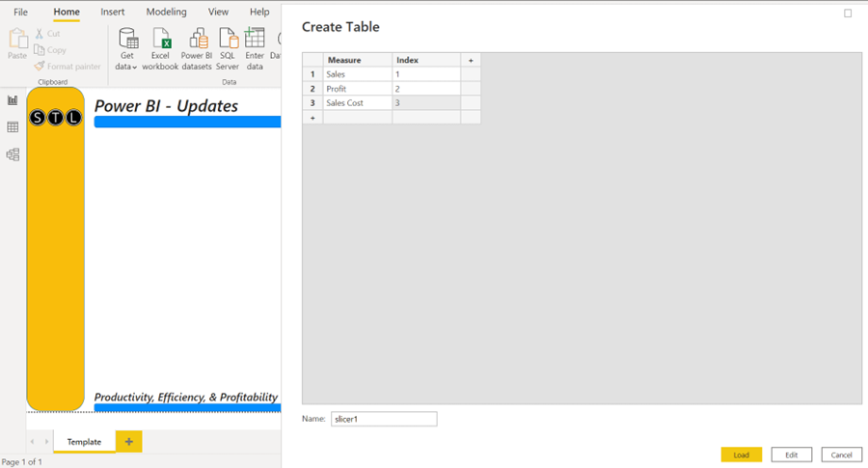The width and height of the screenshot is (868, 468).
Task: Switch to Report view in sidebar
Action: (13, 100)
